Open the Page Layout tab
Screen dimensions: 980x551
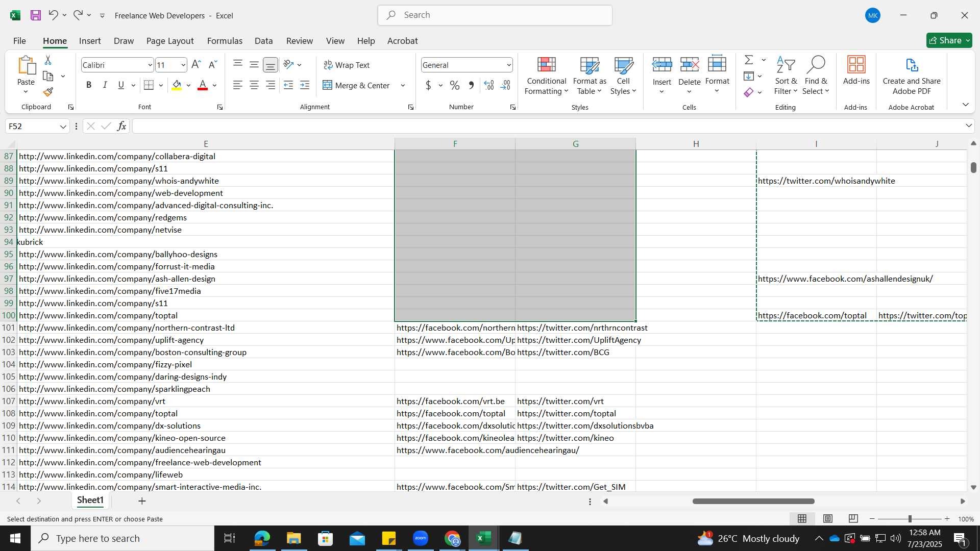pyautogui.click(x=170, y=40)
